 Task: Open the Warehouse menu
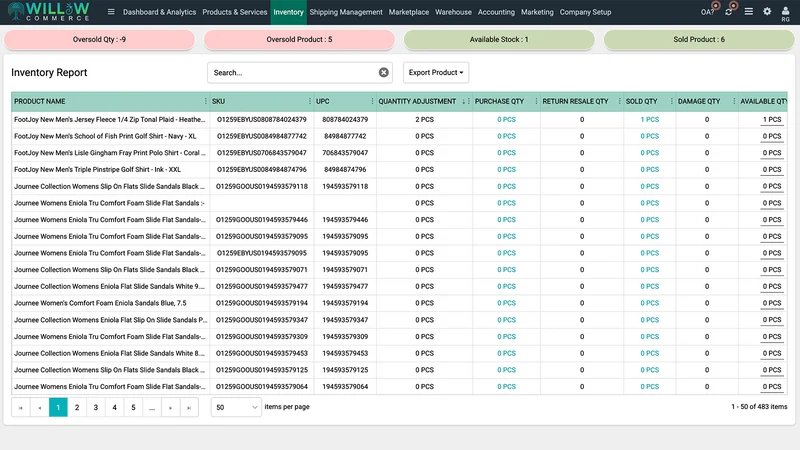(453, 12)
